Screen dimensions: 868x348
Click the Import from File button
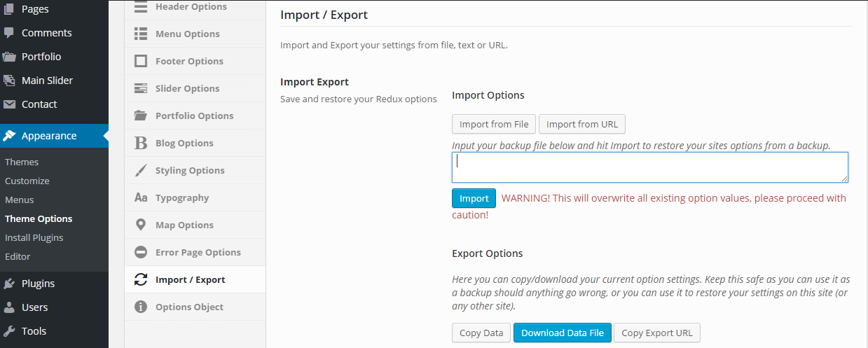click(494, 124)
